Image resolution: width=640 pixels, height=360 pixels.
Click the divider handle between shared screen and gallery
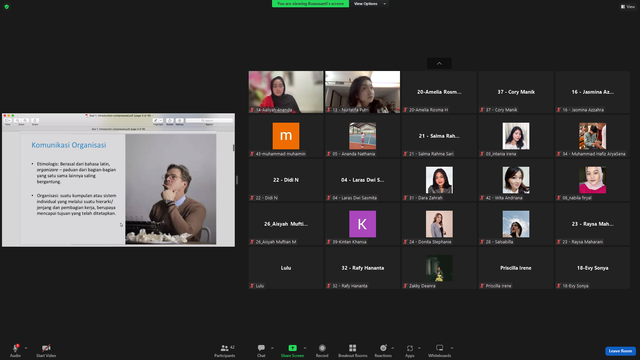click(237, 180)
